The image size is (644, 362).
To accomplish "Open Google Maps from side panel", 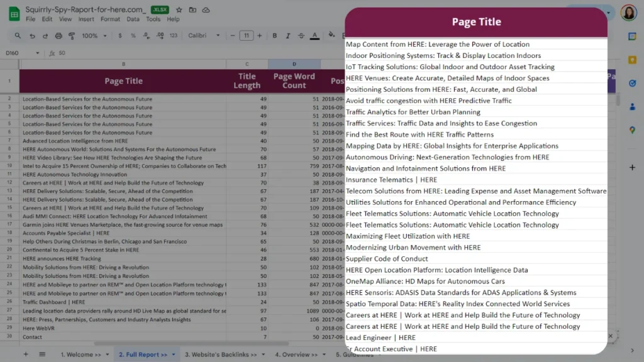I will pos(632,130).
